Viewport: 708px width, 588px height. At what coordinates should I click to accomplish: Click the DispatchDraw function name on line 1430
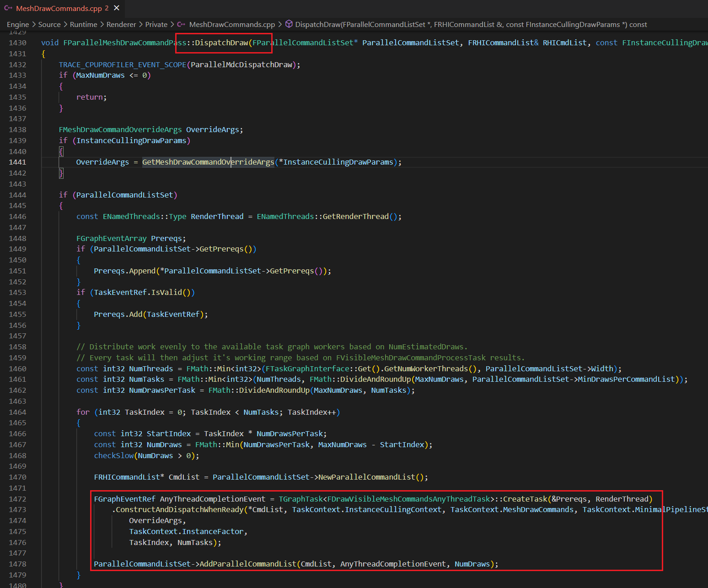pos(221,43)
